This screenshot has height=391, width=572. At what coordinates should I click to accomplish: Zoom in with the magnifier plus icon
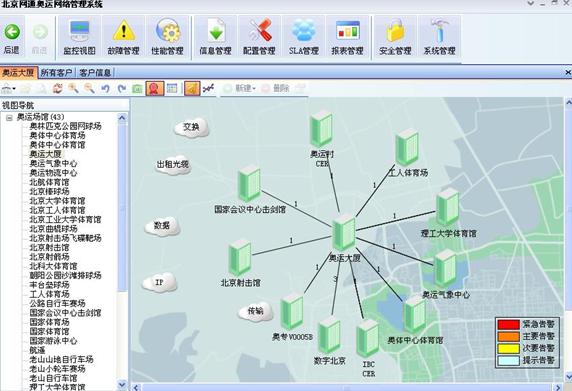point(73,88)
